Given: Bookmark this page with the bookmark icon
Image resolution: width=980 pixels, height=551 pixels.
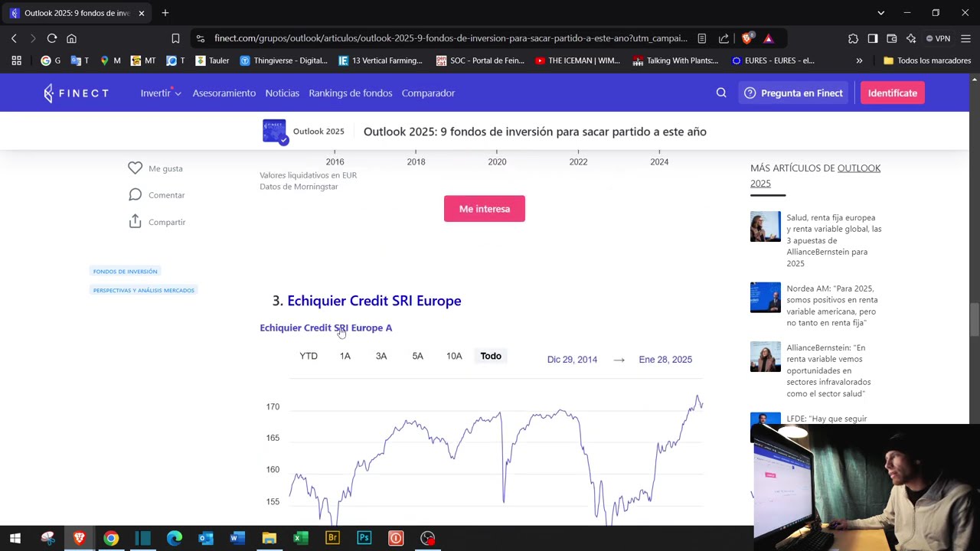Looking at the screenshot, I should point(175,38).
